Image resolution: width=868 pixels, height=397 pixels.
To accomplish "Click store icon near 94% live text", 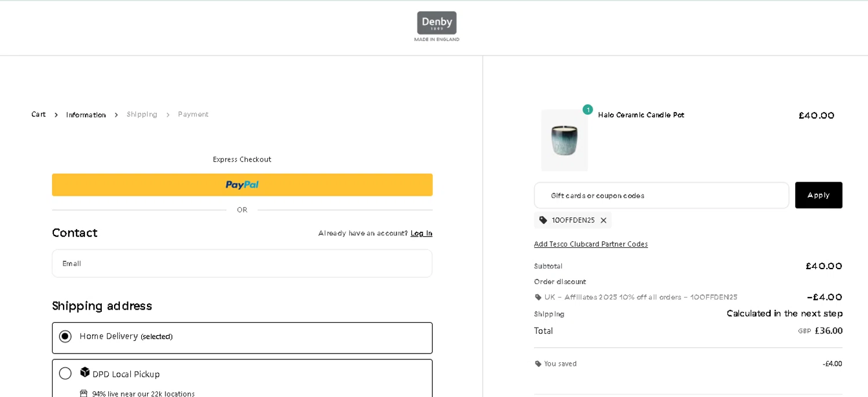I will (84, 394).
